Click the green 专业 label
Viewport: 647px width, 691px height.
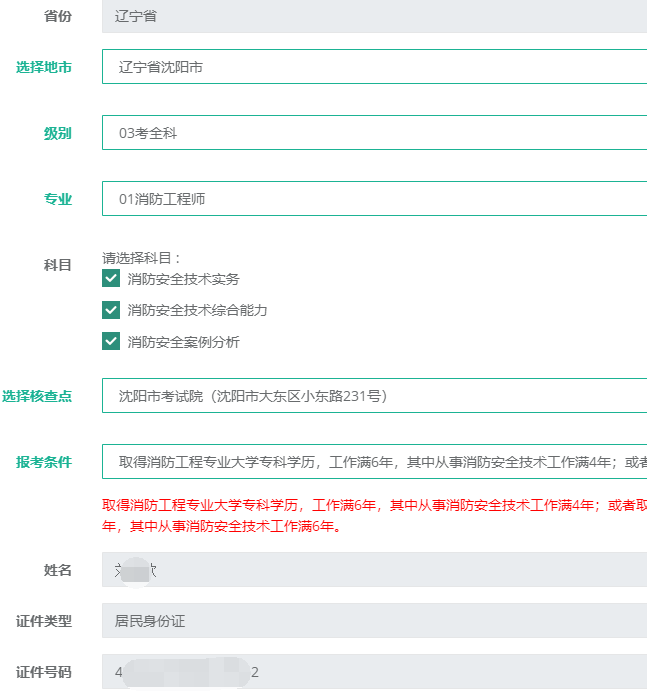pos(57,199)
